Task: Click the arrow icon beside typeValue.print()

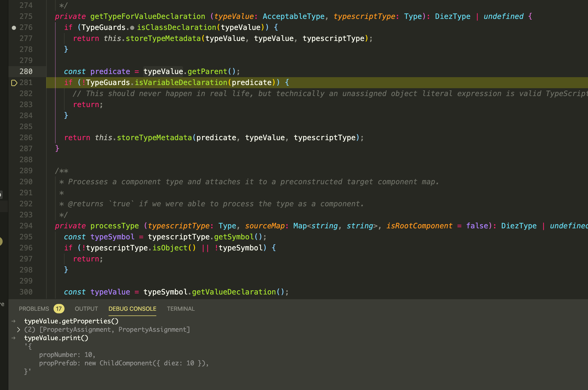Action: pos(14,338)
